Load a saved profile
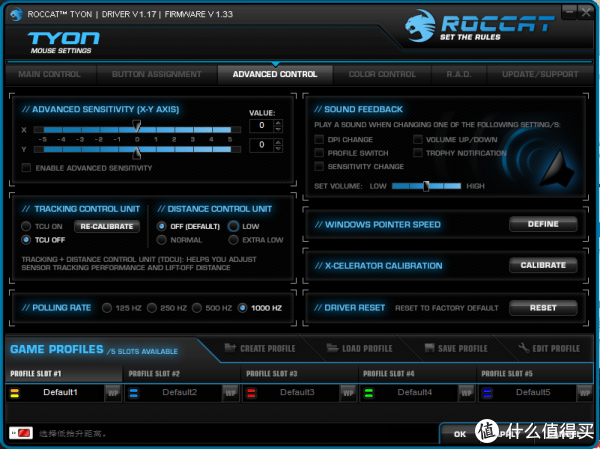This screenshot has width=600, height=449. [360, 348]
